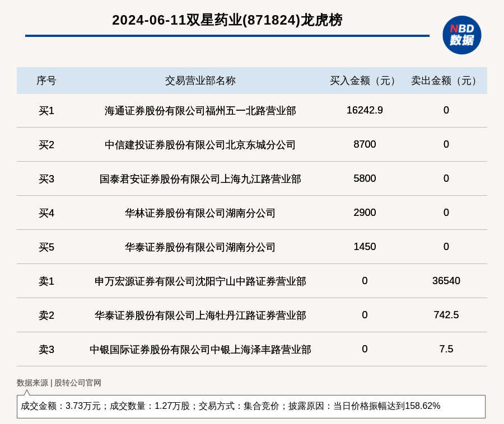
Task: Select the 买入金额（元） column header
Action: coord(365,81)
